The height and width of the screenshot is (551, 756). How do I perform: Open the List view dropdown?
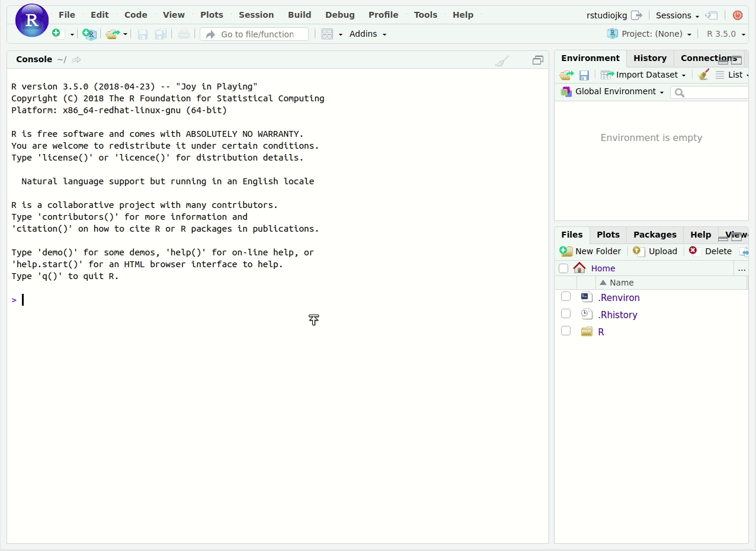click(x=732, y=75)
